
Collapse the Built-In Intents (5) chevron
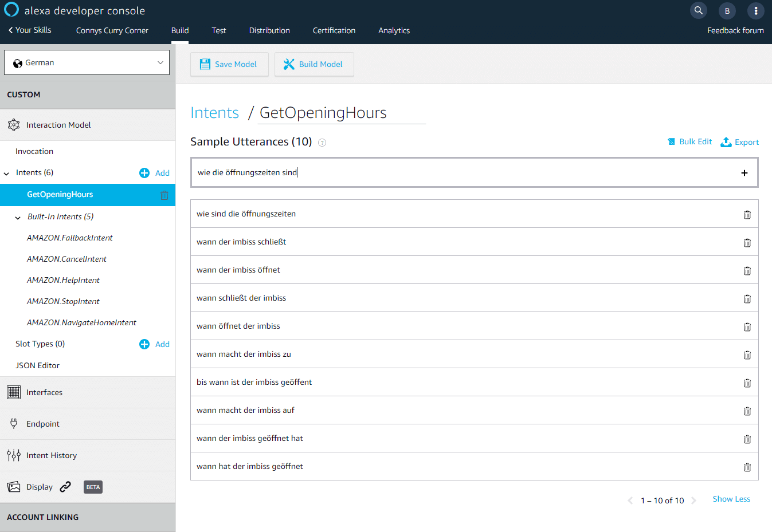(18, 218)
